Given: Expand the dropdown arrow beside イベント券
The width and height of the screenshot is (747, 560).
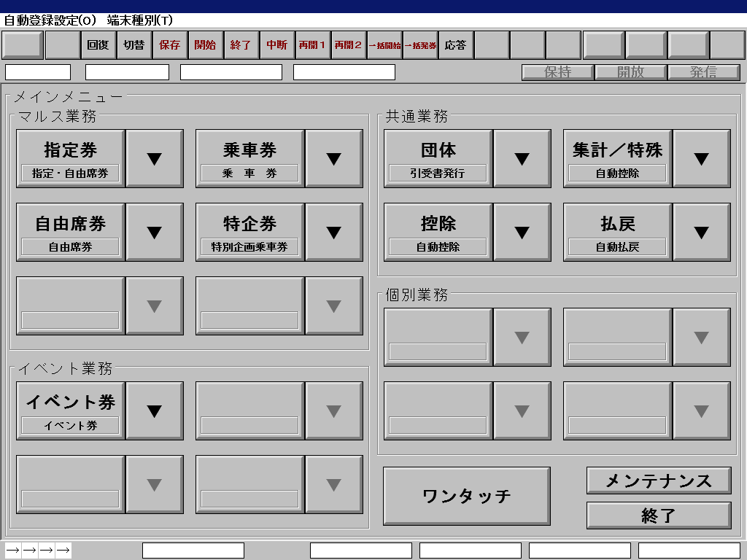Looking at the screenshot, I should click(155, 411).
